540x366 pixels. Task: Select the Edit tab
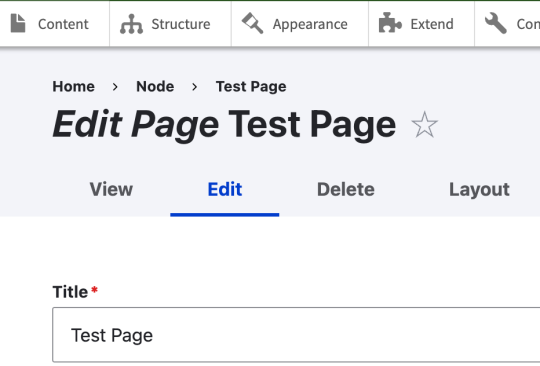click(225, 189)
